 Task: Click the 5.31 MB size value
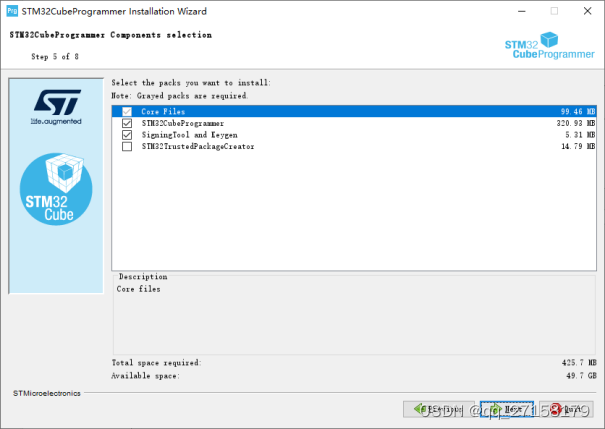click(x=580, y=135)
